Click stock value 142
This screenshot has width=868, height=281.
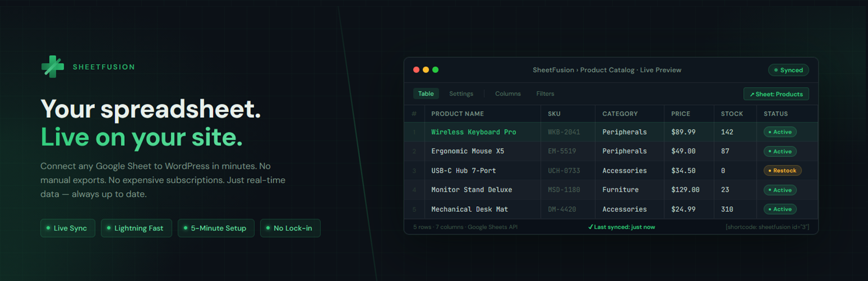coord(727,132)
